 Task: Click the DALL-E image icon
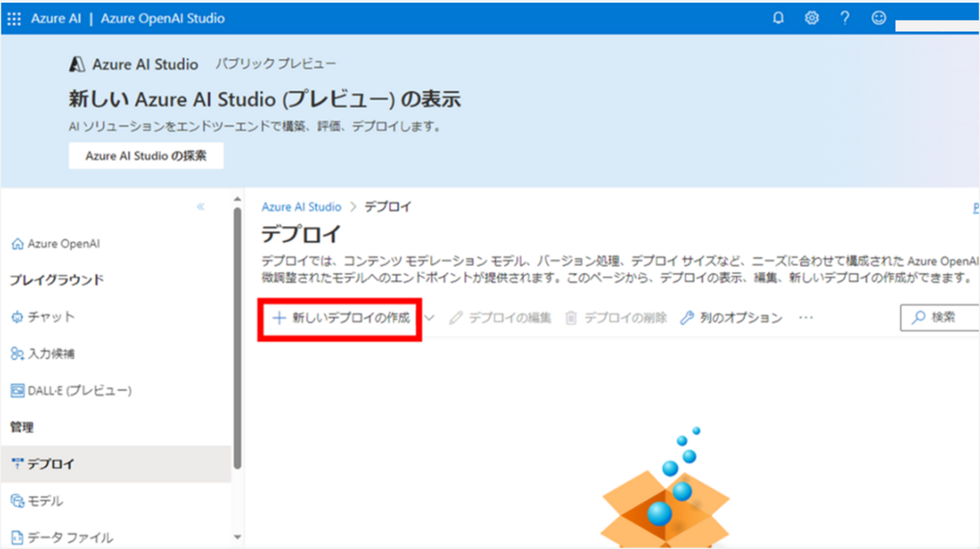[17, 391]
